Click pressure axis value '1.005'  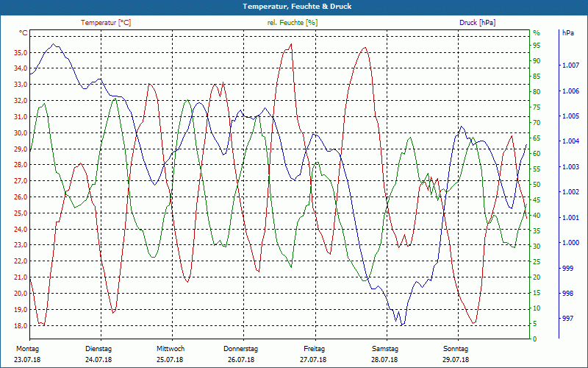570,116
